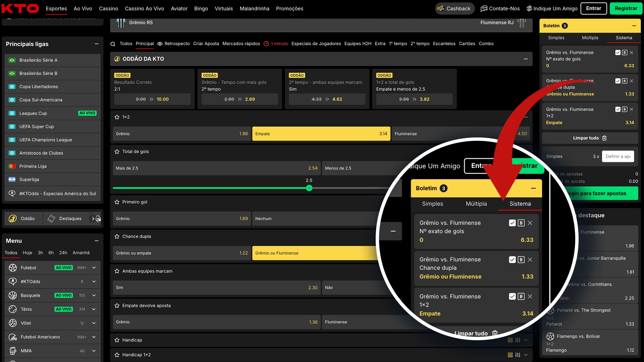The image size is (644, 362).
Task: Remove 1×2 Empate bet from slip
Action: [x=632, y=109]
